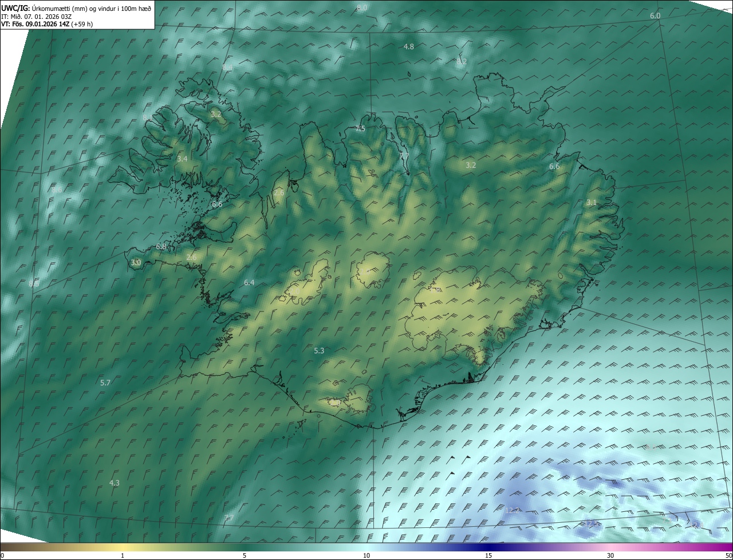This screenshot has width=733, height=560.
Task: Click the '15' tick on the color scale
Action: pos(488,556)
